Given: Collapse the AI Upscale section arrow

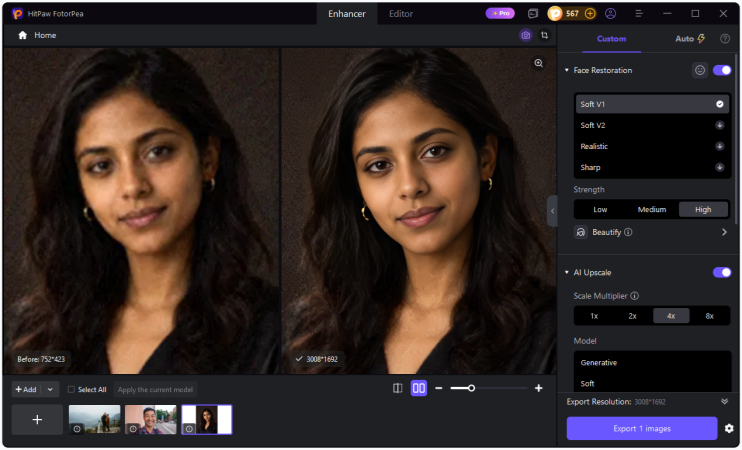Looking at the screenshot, I should (x=566, y=273).
